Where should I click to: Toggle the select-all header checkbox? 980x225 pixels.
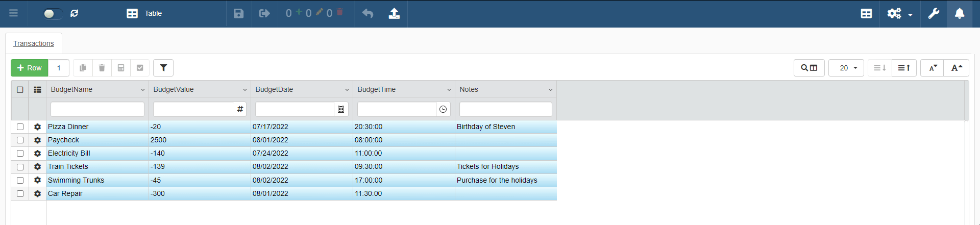20,89
